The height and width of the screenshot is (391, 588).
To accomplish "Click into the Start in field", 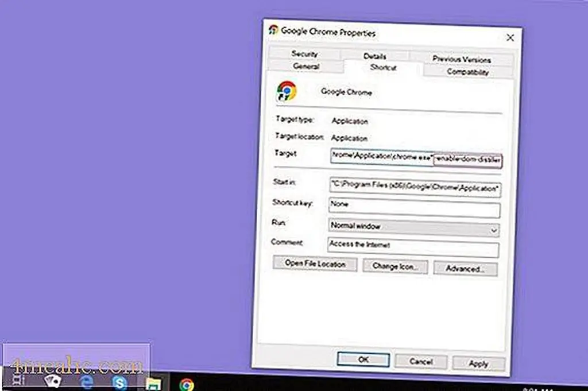I will coord(415,187).
